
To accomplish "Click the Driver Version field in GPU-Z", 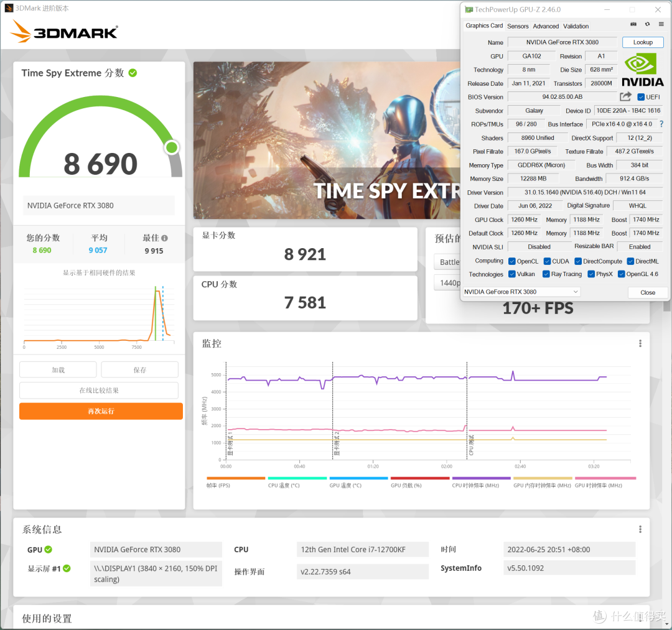I will tap(585, 192).
